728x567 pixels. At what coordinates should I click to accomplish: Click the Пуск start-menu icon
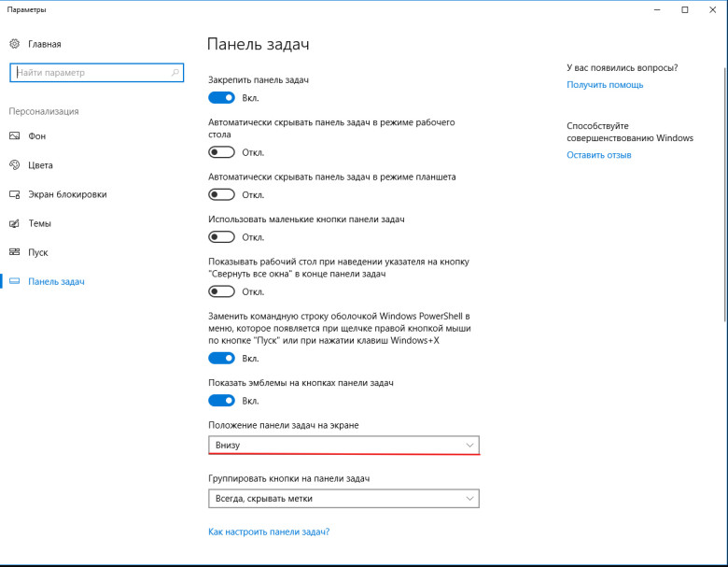tap(14, 252)
